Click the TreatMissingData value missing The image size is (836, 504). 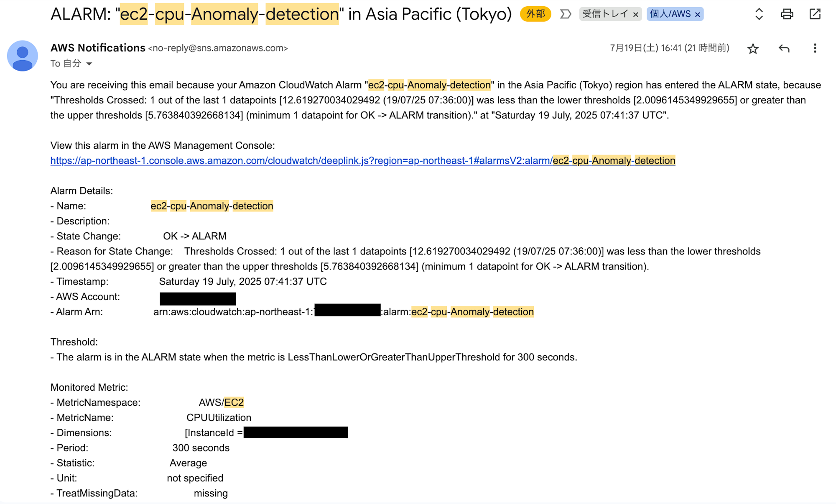[211, 493]
